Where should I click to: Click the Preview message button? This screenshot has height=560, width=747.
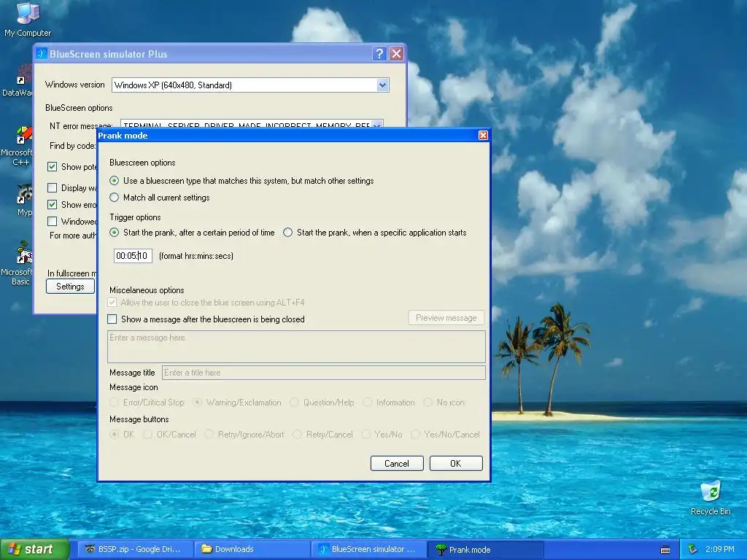[x=446, y=318]
